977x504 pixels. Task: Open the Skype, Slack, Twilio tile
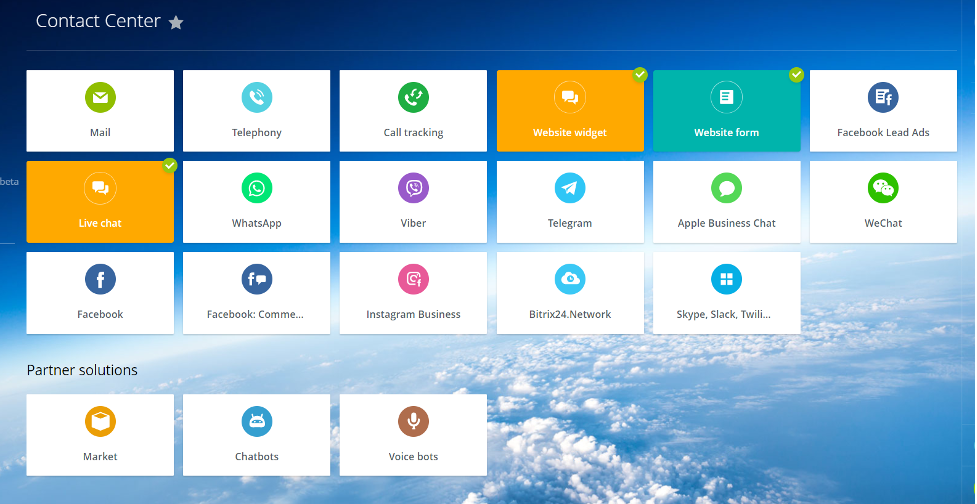click(x=727, y=293)
